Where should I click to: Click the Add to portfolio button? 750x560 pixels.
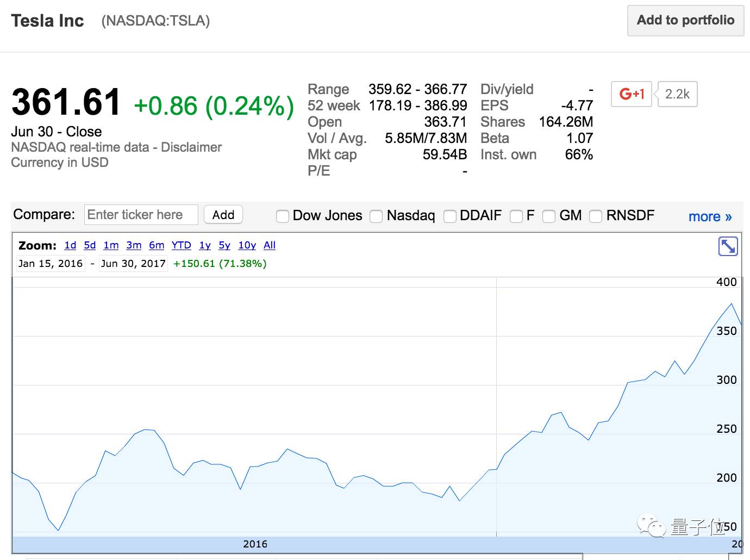coord(685,21)
